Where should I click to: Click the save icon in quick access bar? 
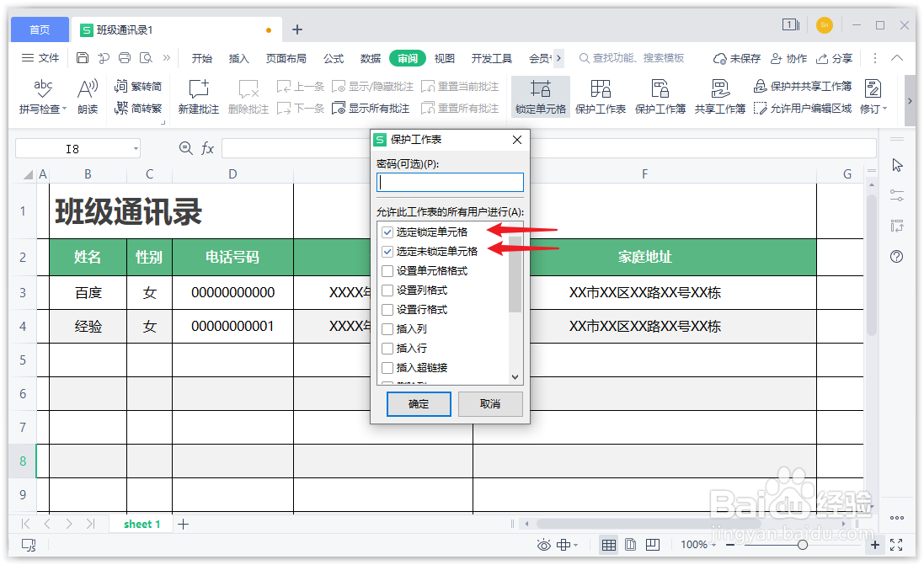pos(83,58)
